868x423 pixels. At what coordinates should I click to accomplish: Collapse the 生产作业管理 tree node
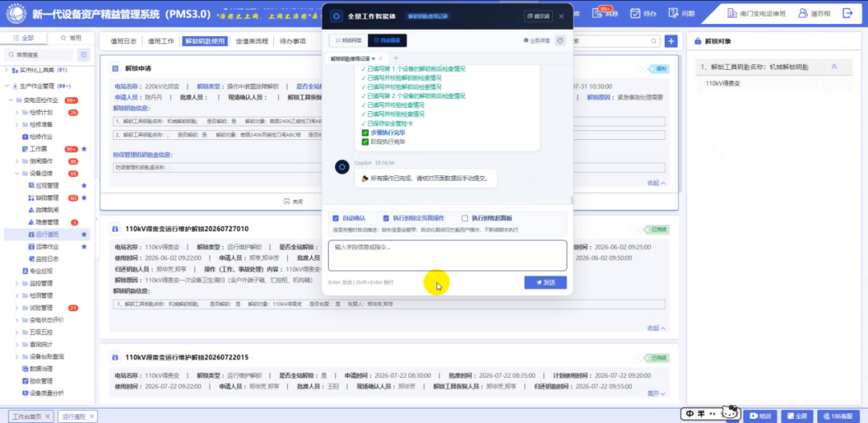tap(6, 86)
